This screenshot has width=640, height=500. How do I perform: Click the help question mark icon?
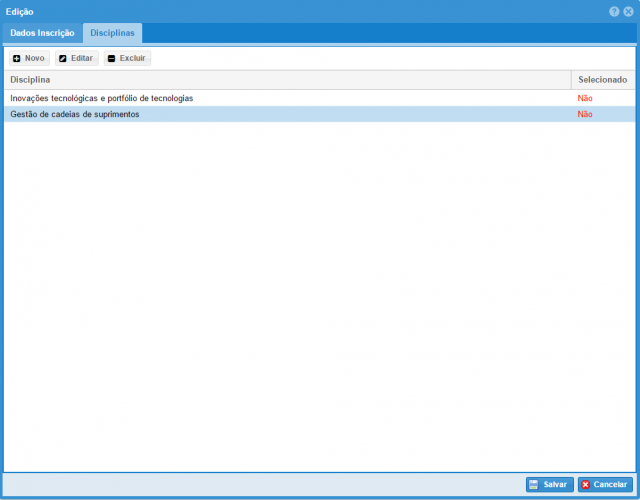coord(614,11)
